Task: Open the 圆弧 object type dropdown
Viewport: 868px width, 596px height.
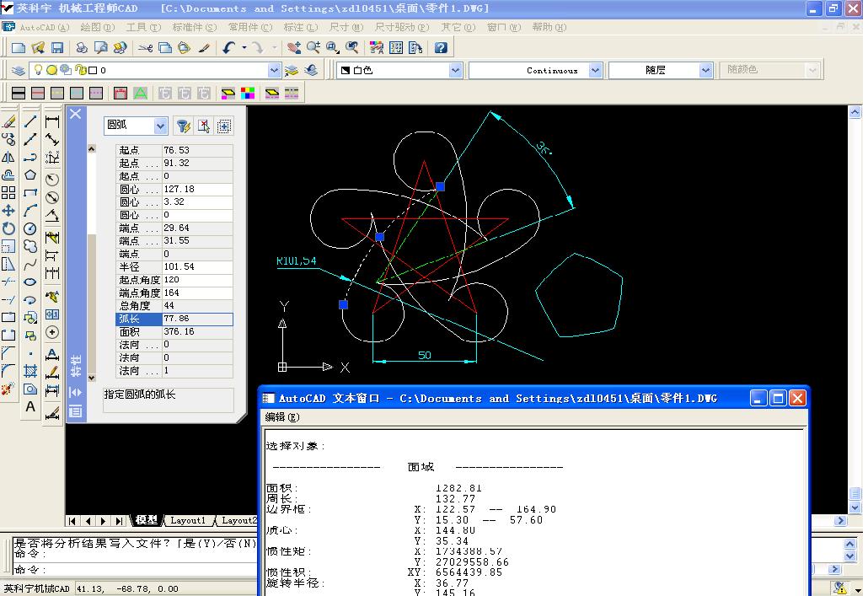Action: [x=160, y=126]
